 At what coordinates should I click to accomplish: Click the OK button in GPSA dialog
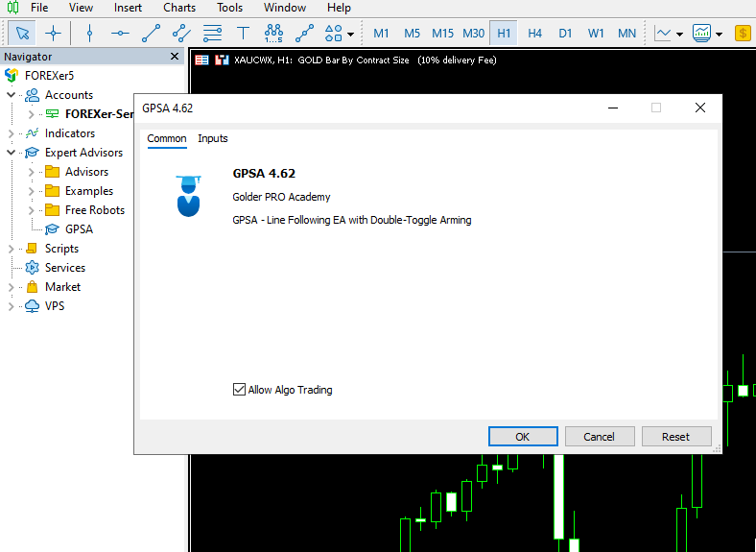click(x=523, y=437)
